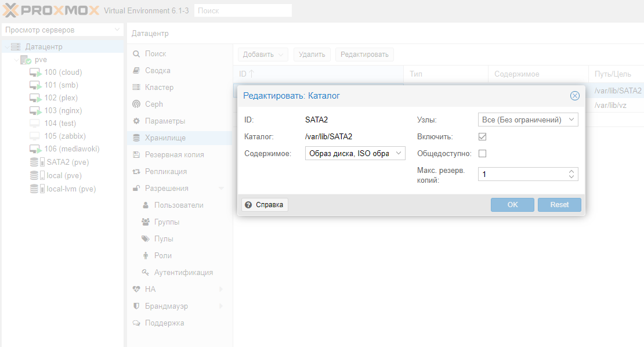Uncheck the Включить checkbox
Viewport: 644px width, 347px height.
tap(482, 137)
